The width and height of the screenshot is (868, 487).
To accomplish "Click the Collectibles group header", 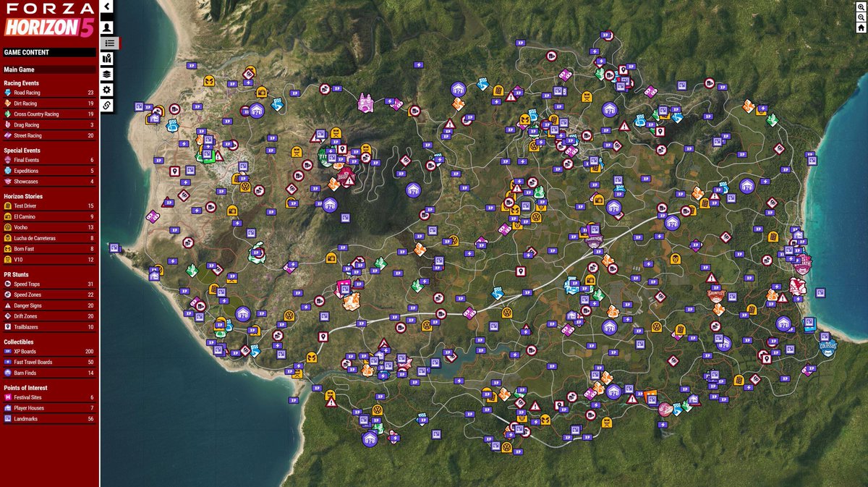I will (x=19, y=342).
